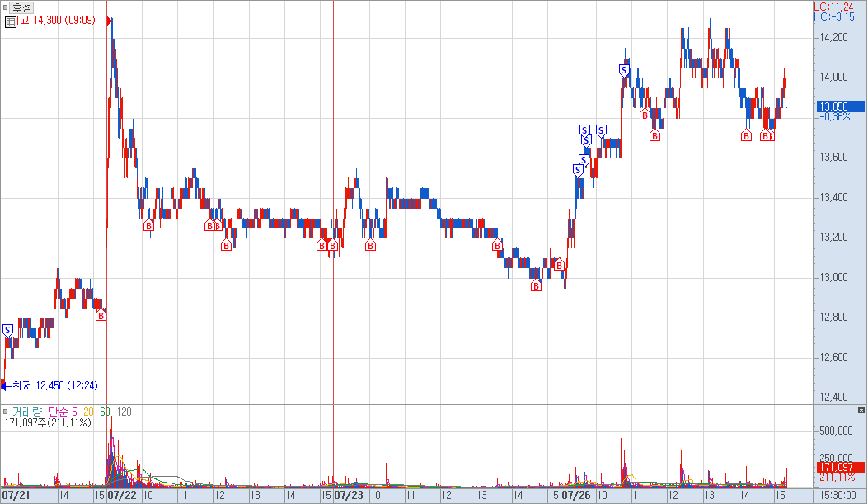Click Buy marker around 13:30 on 07/23
The height and width of the screenshot is (504, 868).
pyautogui.click(x=497, y=245)
